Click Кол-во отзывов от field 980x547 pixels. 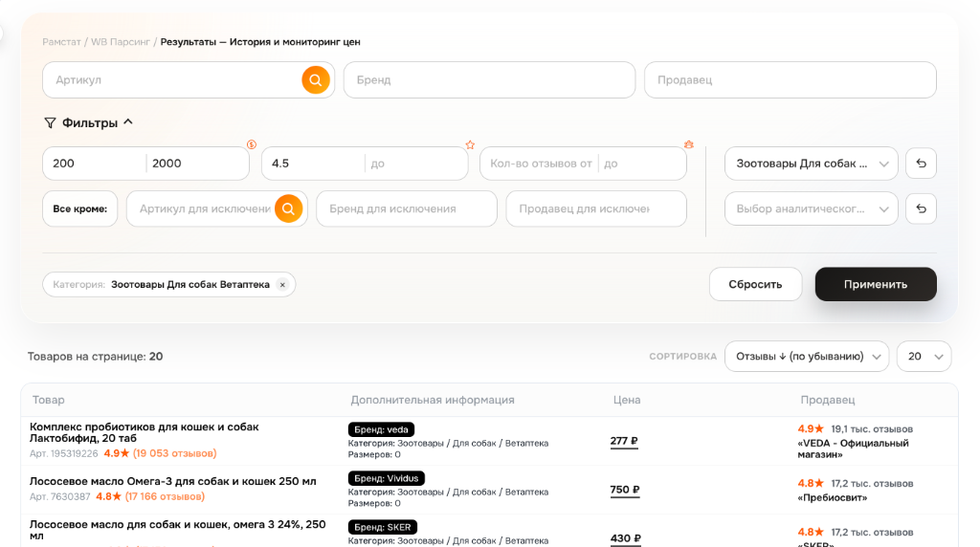pyautogui.click(x=540, y=164)
